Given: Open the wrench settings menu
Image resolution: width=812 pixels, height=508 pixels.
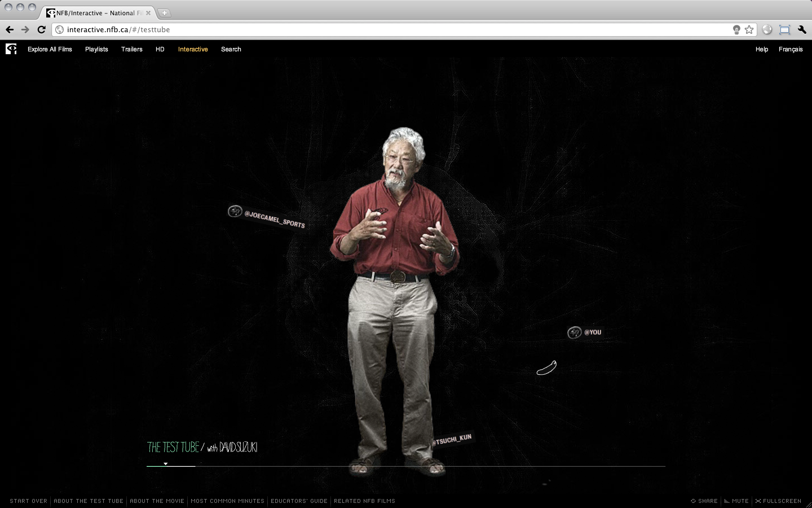Looking at the screenshot, I should (802, 29).
